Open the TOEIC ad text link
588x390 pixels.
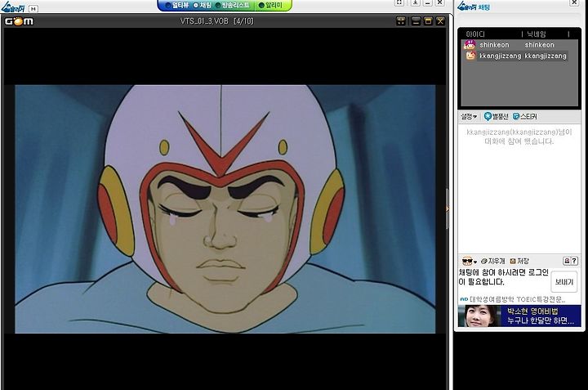click(x=517, y=299)
